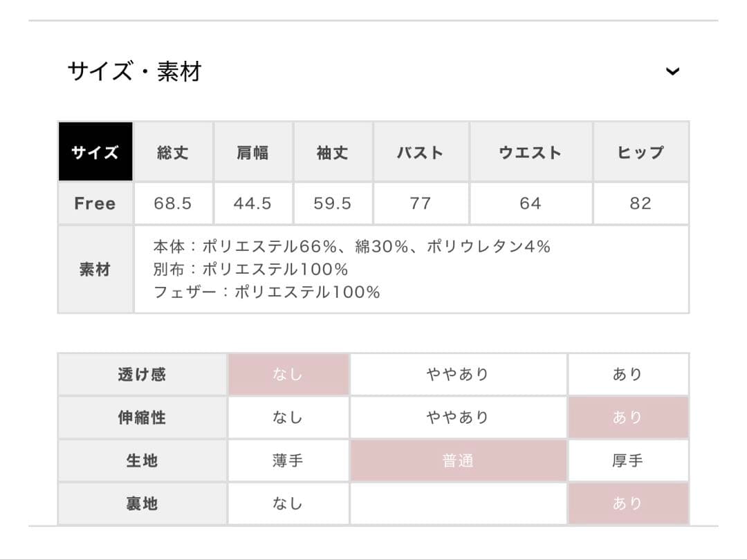
Task: Click the ヒップ column header
Action: [640, 152]
